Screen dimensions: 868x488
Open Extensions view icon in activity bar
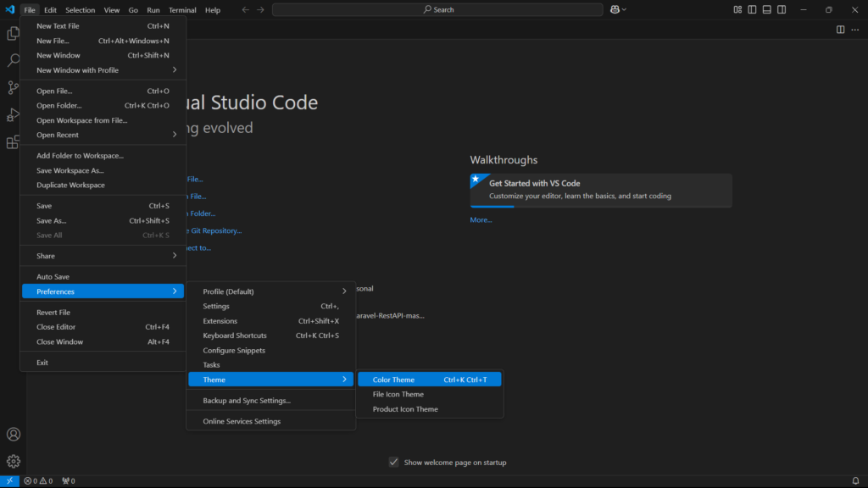(14, 142)
